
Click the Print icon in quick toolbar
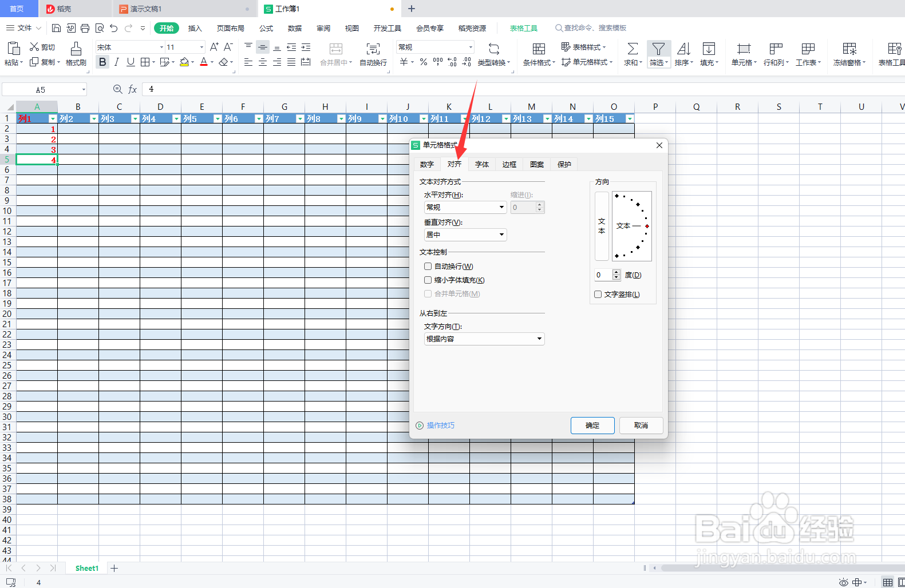pyautogui.click(x=85, y=28)
